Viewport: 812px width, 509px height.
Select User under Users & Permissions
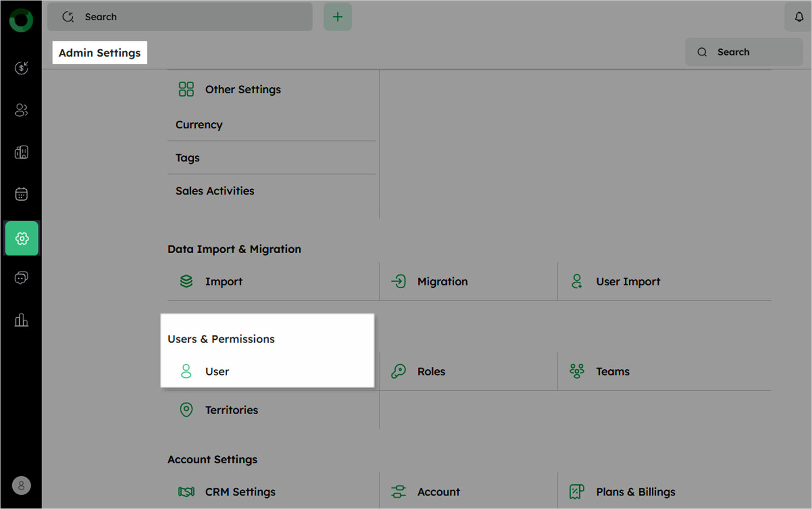tap(217, 371)
